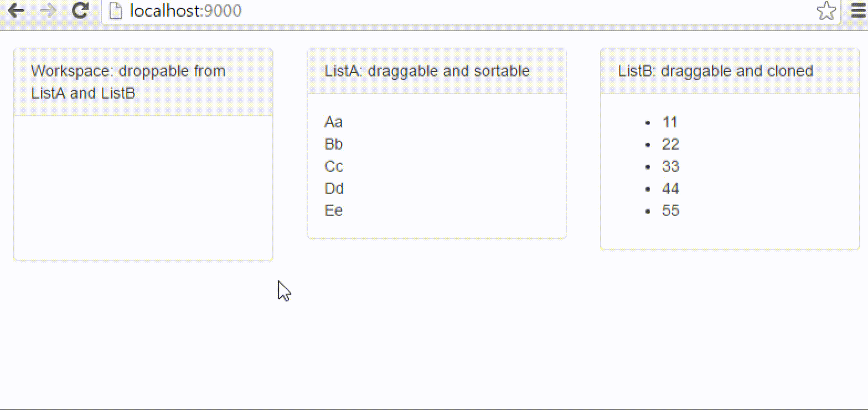Reload the page with refresh icon

81,11
